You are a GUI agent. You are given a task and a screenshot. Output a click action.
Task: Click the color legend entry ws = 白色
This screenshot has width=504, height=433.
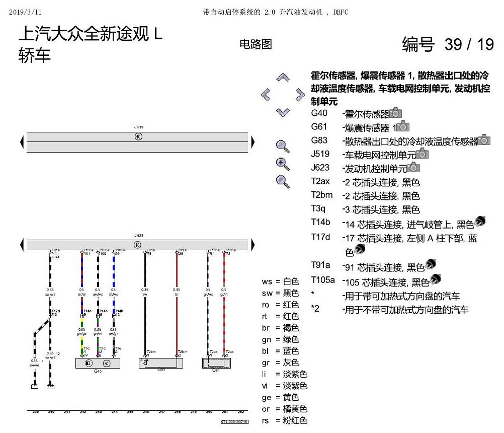pos(280,282)
